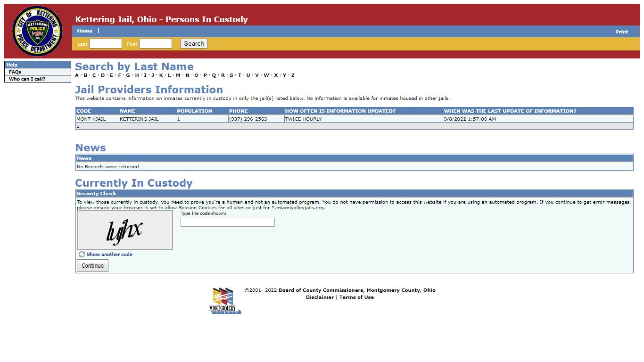Image resolution: width=644 pixels, height=362 pixels.
Task: Click the PHONE column header
Action: coord(238,111)
